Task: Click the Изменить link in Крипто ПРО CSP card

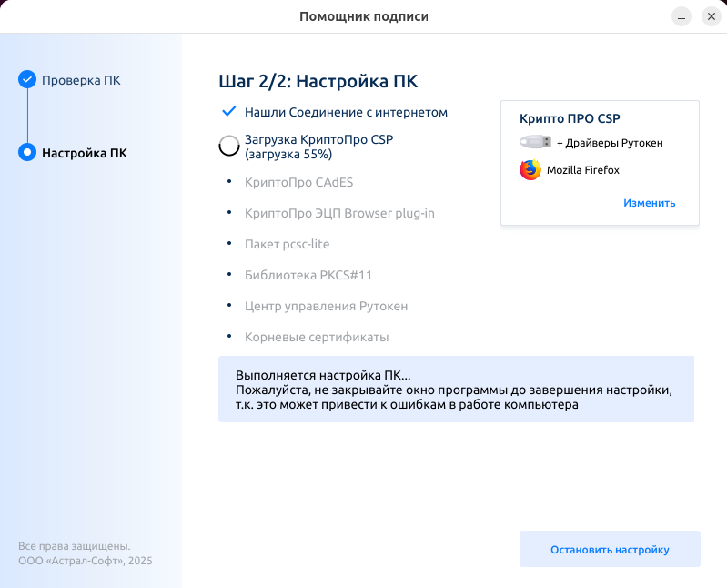Action: (x=649, y=203)
